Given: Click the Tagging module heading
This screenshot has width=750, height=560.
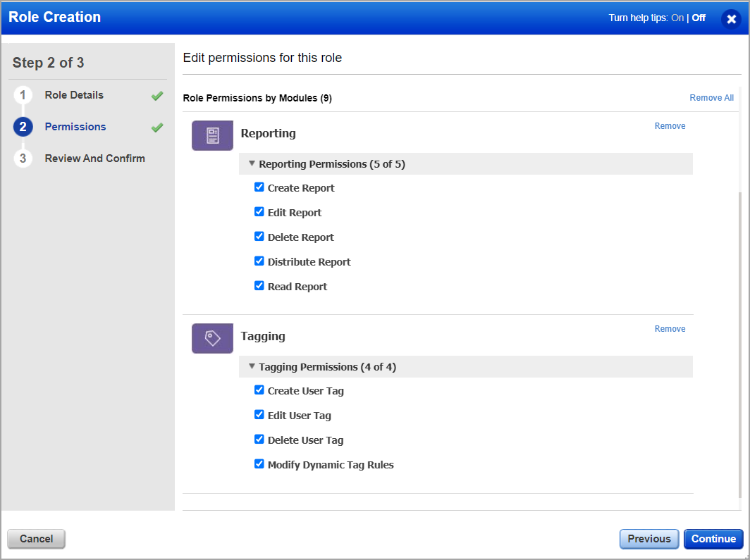Looking at the screenshot, I should [x=263, y=337].
